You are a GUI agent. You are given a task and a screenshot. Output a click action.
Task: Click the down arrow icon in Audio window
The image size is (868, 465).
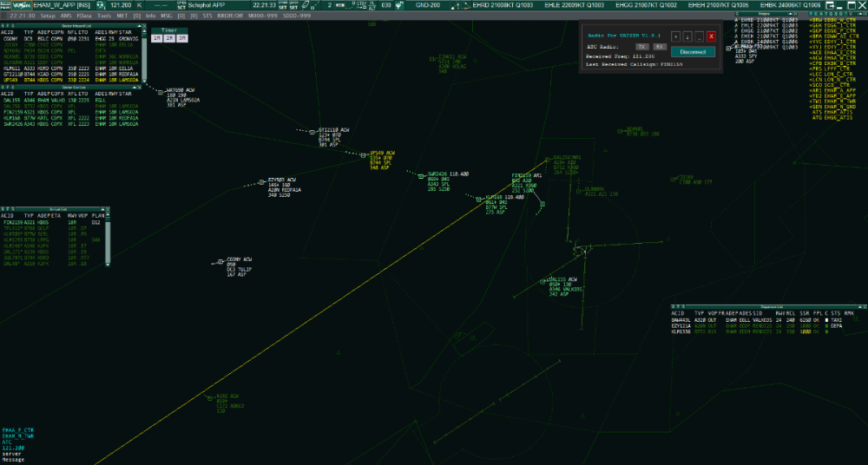click(x=688, y=36)
